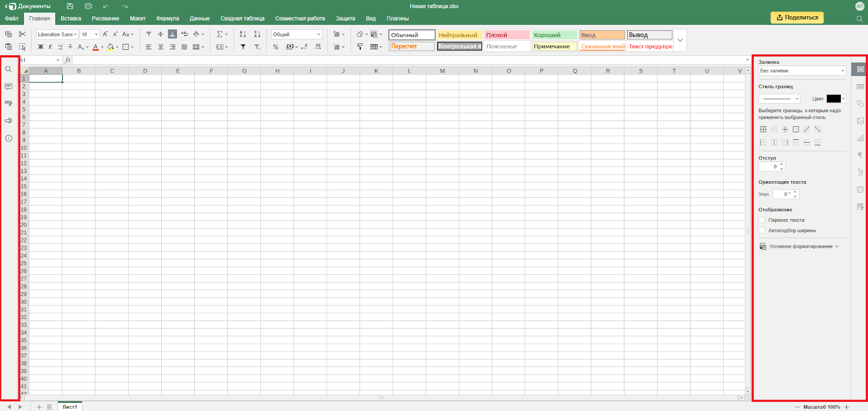
Task: Switch to the Совместная работа tab
Action: click(x=300, y=18)
